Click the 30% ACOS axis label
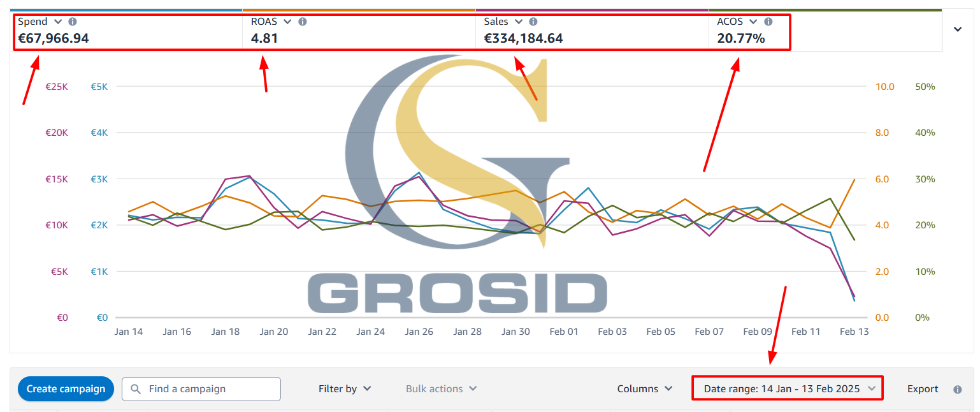 click(x=925, y=179)
